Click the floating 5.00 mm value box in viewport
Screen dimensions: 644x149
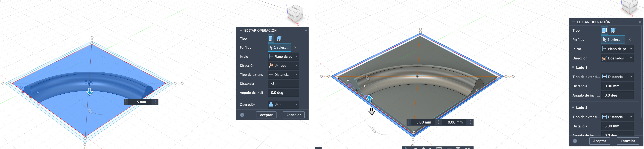click(423, 122)
